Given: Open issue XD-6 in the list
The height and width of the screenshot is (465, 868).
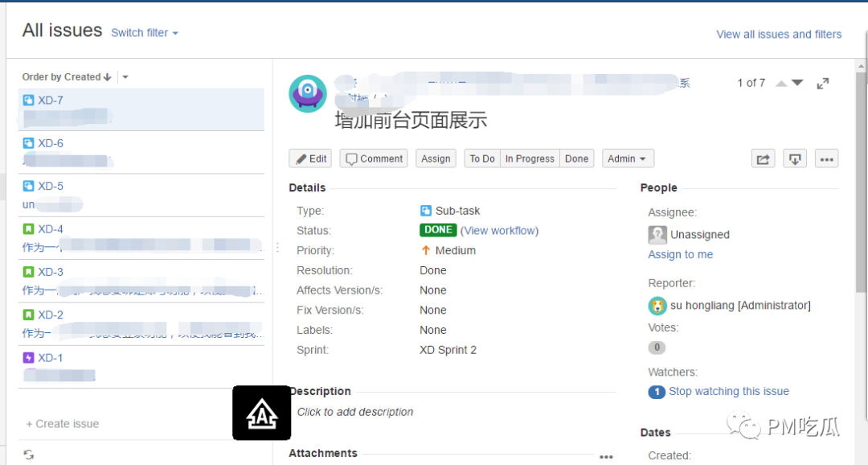Looking at the screenshot, I should click(141, 152).
